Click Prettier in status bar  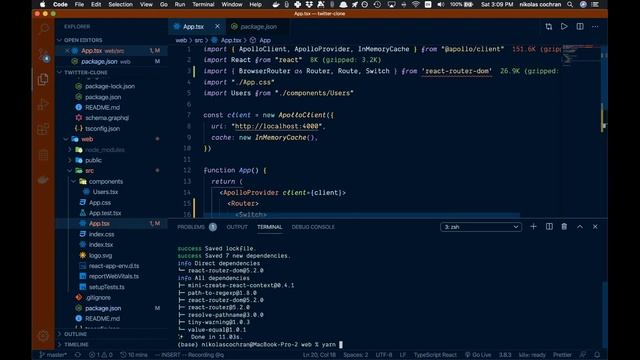(562, 355)
